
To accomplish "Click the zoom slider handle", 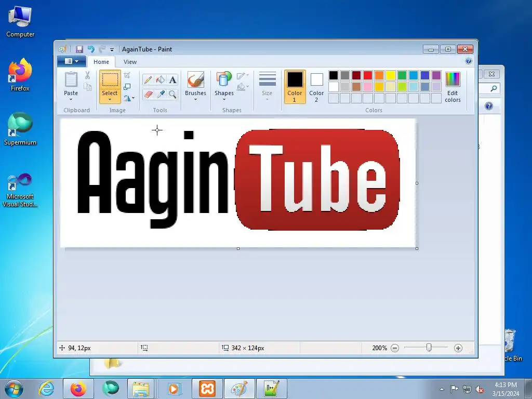I will (429, 348).
